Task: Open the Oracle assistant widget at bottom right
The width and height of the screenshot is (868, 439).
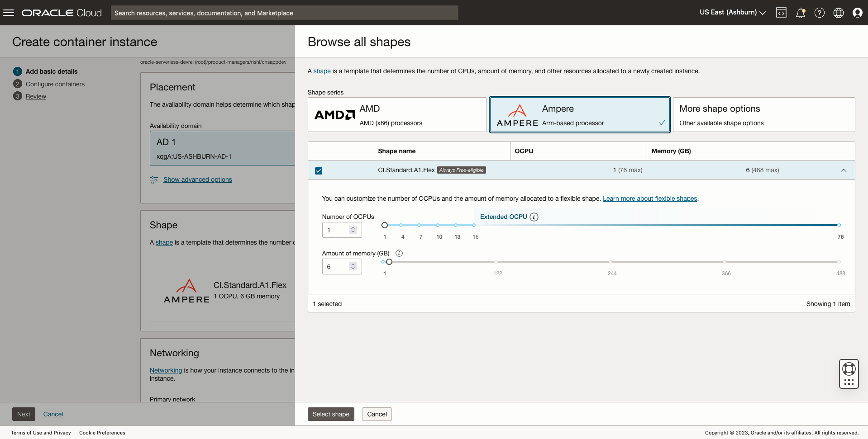Action: [849, 374]
